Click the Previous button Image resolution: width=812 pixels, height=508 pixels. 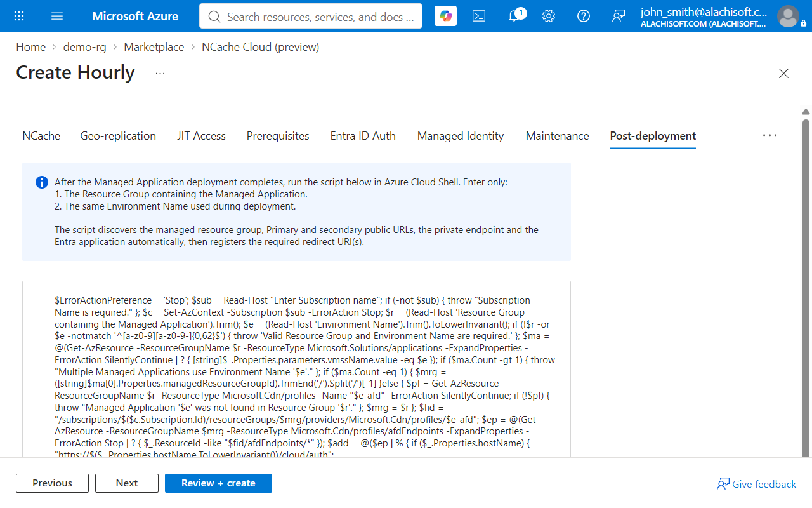pos(52,483)
